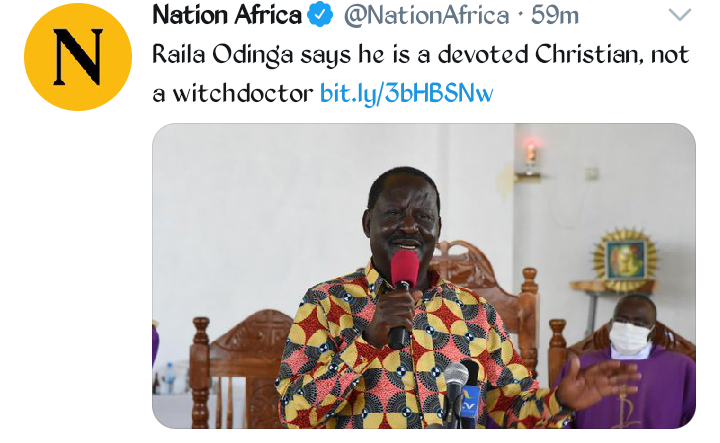Click the tweet text about Raila Odinga
The width and height of the screenshot is (720, 443).
point(421,74)
